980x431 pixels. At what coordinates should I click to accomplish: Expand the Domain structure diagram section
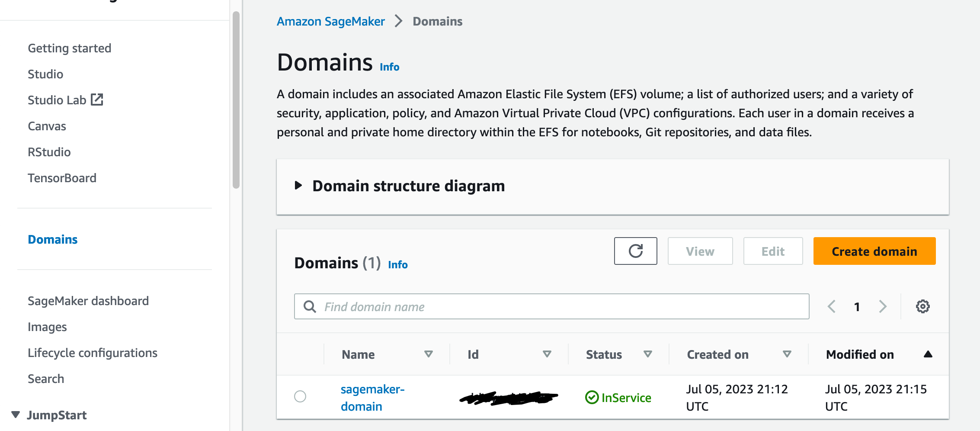tap(298, 186)
